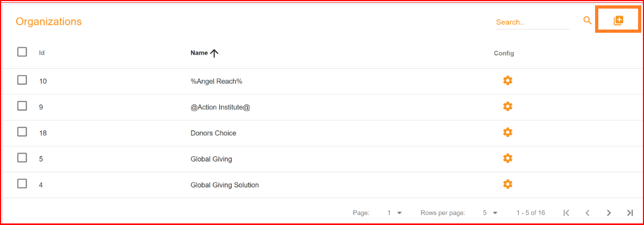Image resolution: width=644 pixels, height=225 pixels.
Task: Sort by the Id column header
Action: pos(42,53)
